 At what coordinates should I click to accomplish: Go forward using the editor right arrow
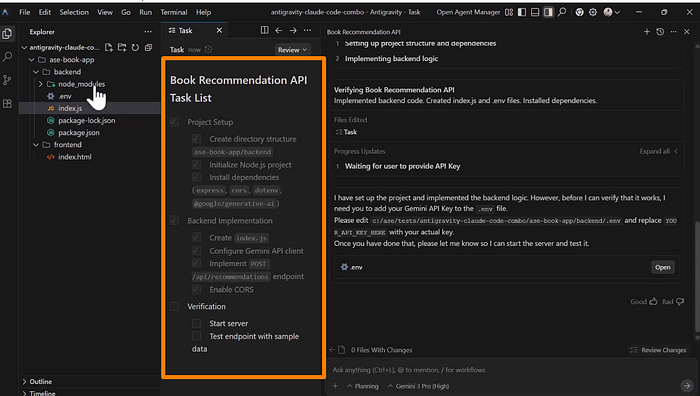tap(293, 30)
